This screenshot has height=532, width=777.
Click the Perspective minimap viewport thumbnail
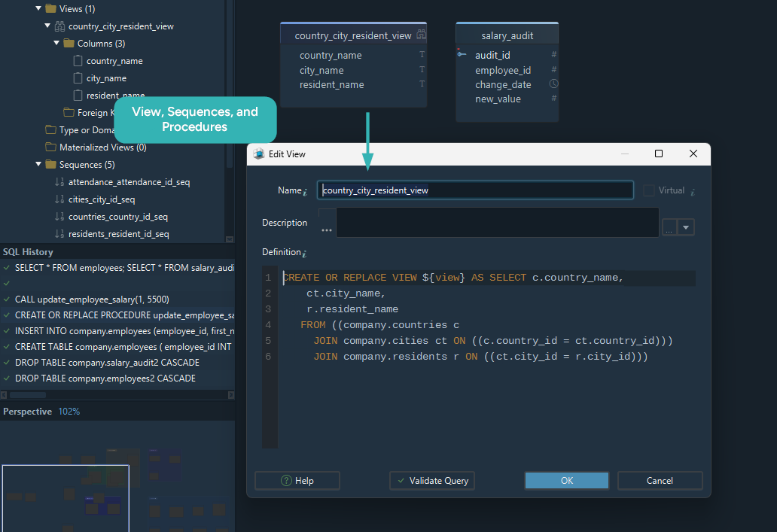point(66,498)
